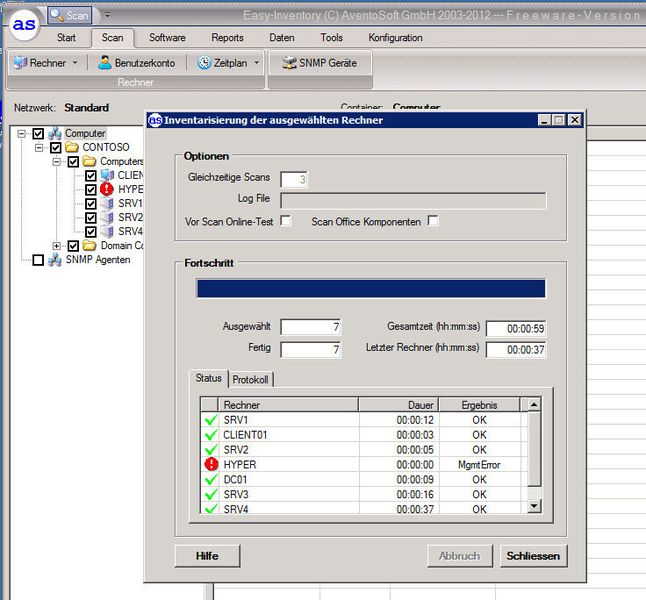Open the Zeitplan dropdown arrow
Image resolution: width=646 pixels, height=600 pixels.
coord(256,63)
